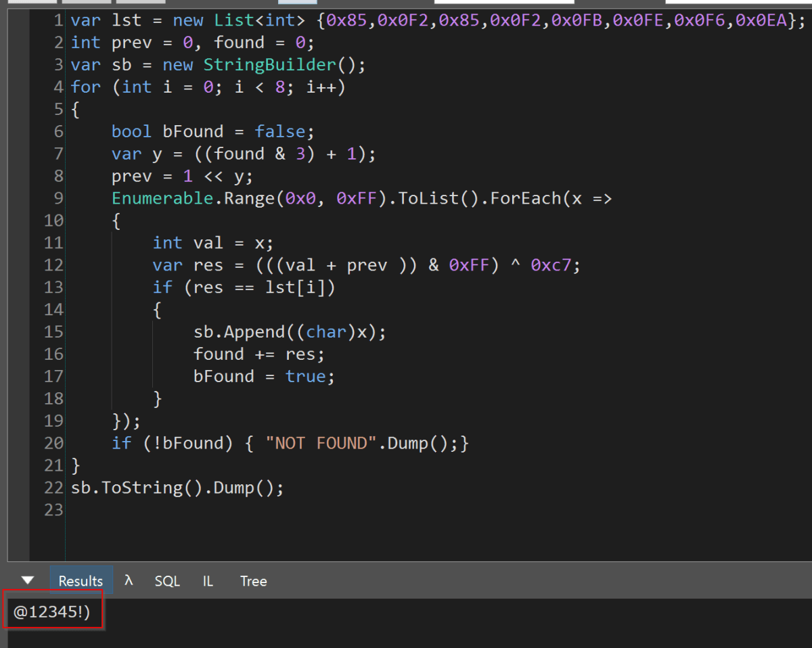Show the IL output tab

pos(208,581)
